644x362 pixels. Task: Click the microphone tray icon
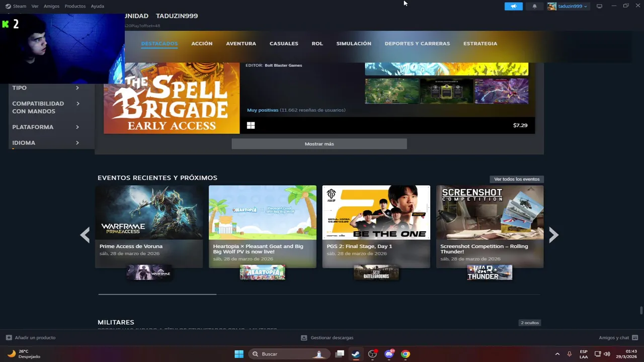click(x=570, y=354)
